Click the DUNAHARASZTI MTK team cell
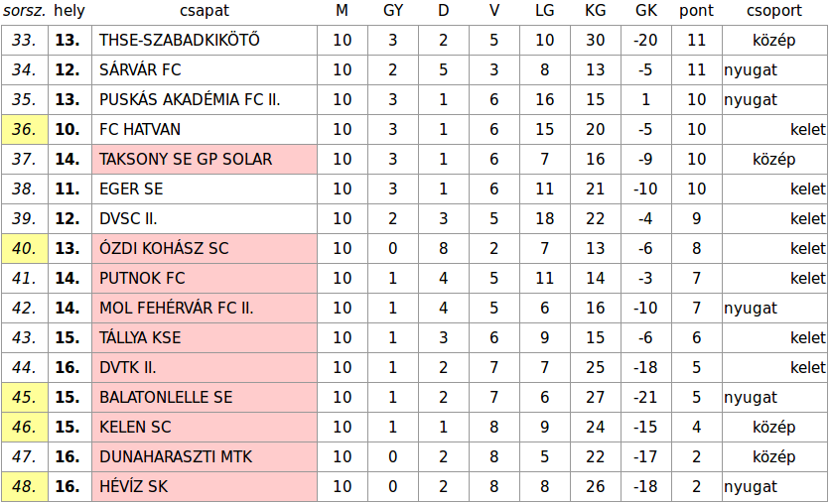This screenshot has width=829, height=504. (x=205, y=456)
